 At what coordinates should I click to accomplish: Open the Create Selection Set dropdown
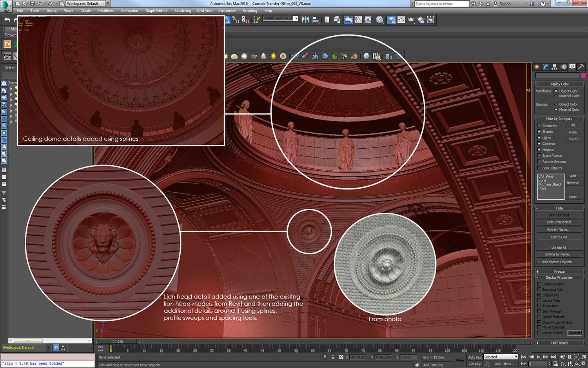coord(296,18)
